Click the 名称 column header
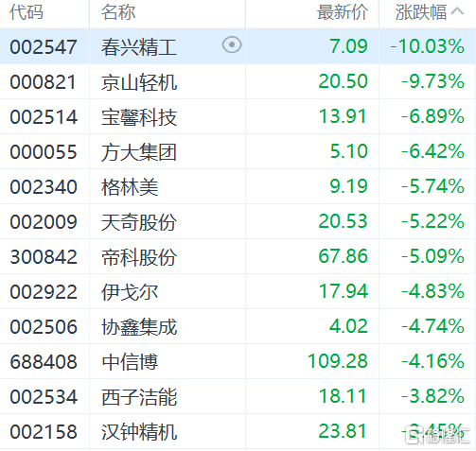The image size is (476, 451). [118, 12]
